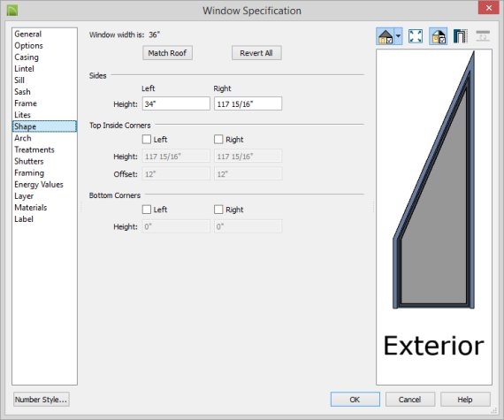Click the Match Roof button
The width and height of the screenshot is (504, 420).
coord(167,53)
